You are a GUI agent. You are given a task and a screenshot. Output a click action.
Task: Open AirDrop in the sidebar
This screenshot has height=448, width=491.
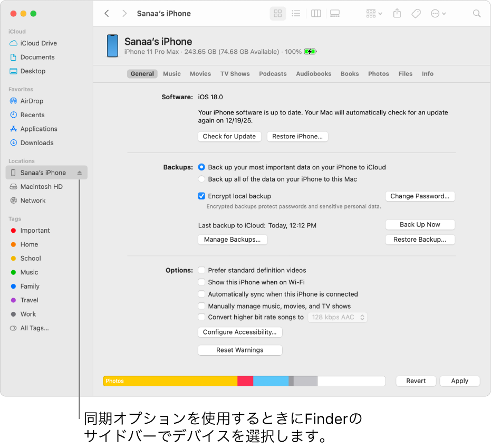pos(26,101)
